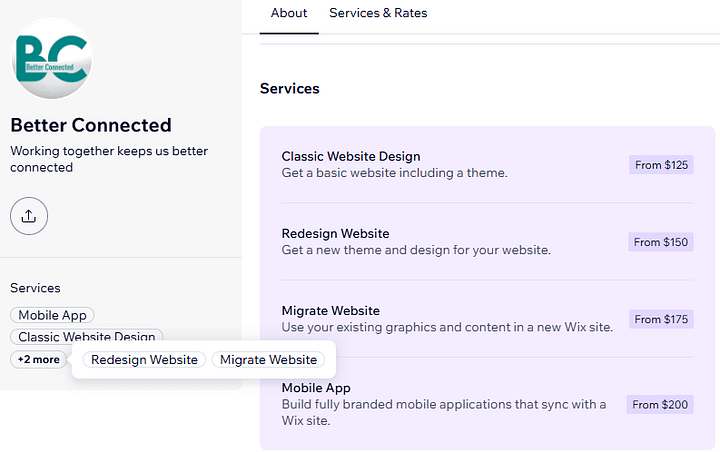Click the Services heading above the service list
Screen dimensions: 720x452
289,89
